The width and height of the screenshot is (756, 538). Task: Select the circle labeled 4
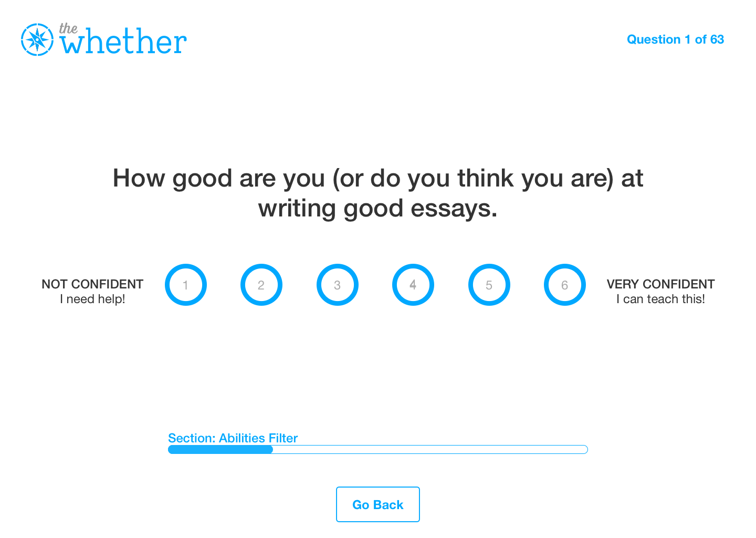[x=413, y=285]
